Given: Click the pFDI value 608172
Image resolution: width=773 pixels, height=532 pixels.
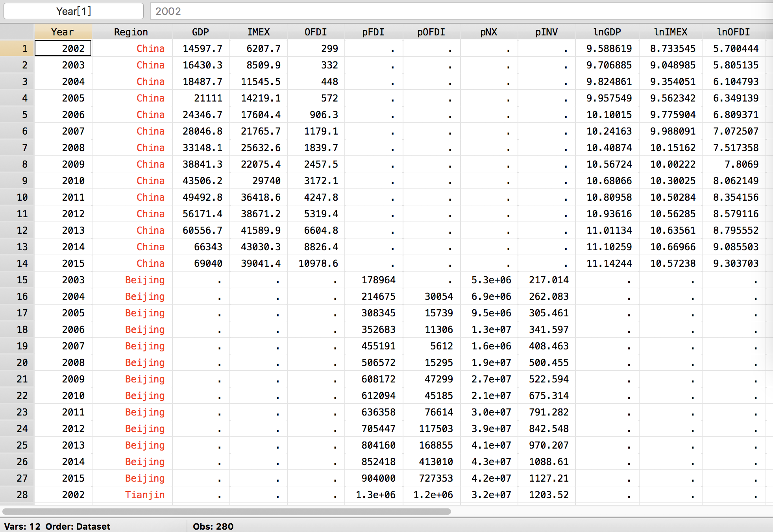Looking at the screenshot, I should click(x=378, y=379).
